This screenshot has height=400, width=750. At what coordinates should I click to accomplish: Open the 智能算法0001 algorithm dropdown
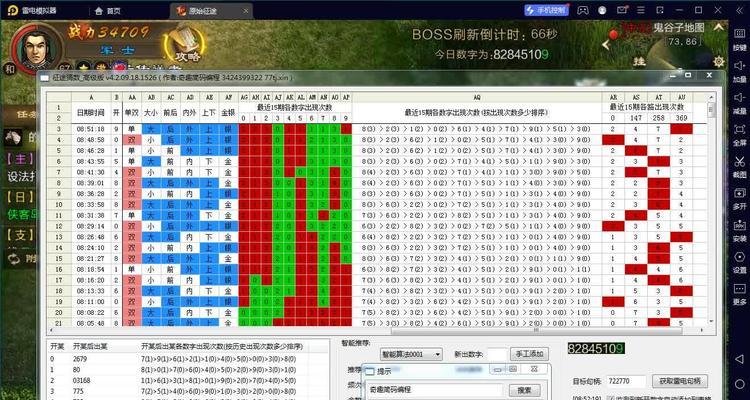411,354
